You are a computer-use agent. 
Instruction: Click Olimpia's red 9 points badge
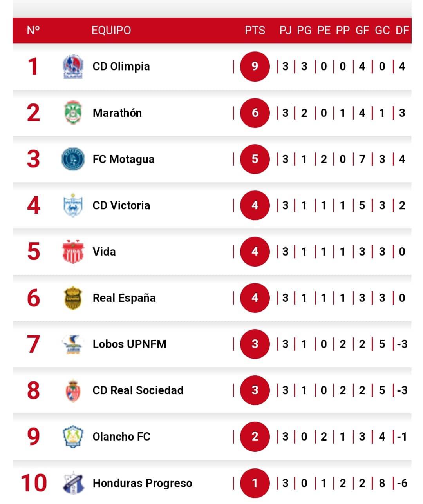[255, 66]
